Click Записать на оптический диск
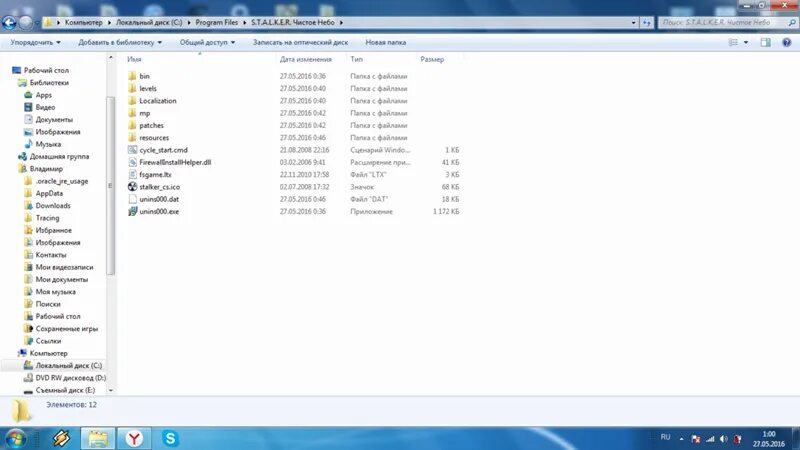The image size is (800, 450). click(300, 42)
